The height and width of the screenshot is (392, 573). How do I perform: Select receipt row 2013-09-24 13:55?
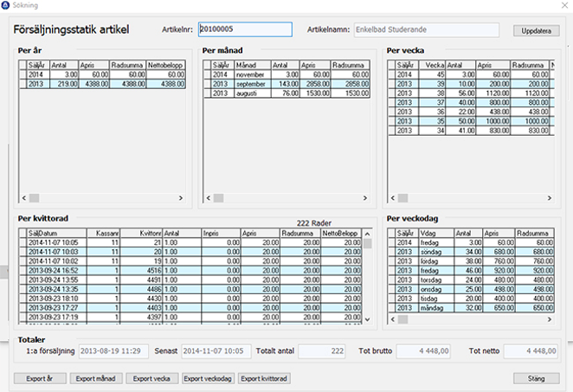tap(190, 280)
